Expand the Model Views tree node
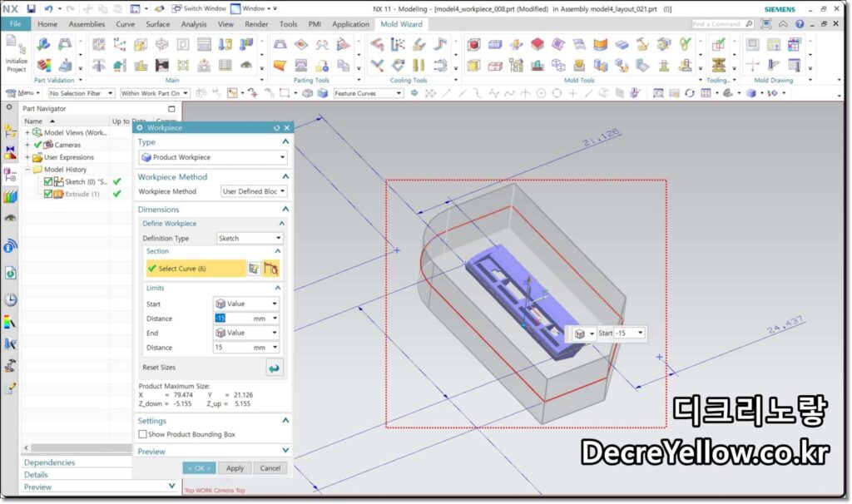The image size is (852, 504). [27, 132]
